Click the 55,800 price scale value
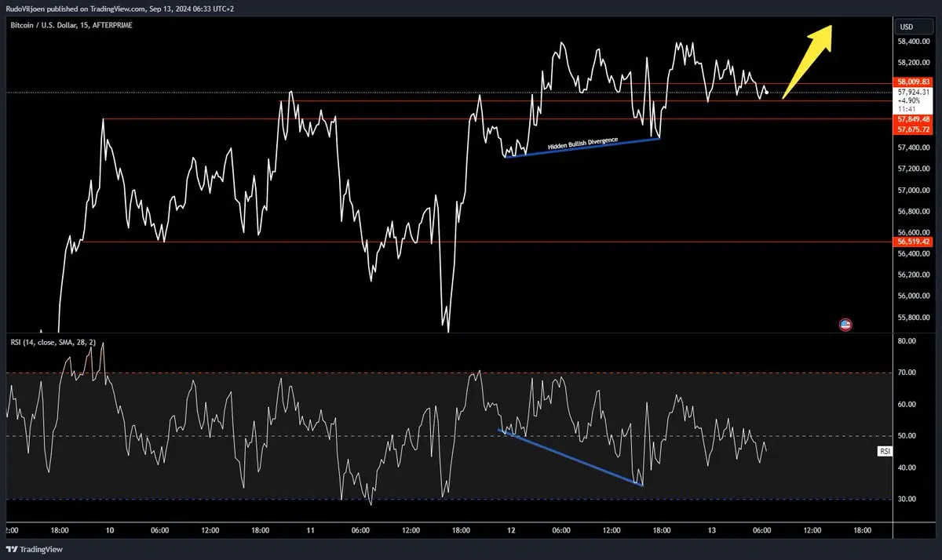942x560 pixels. (x=914, y=318)
